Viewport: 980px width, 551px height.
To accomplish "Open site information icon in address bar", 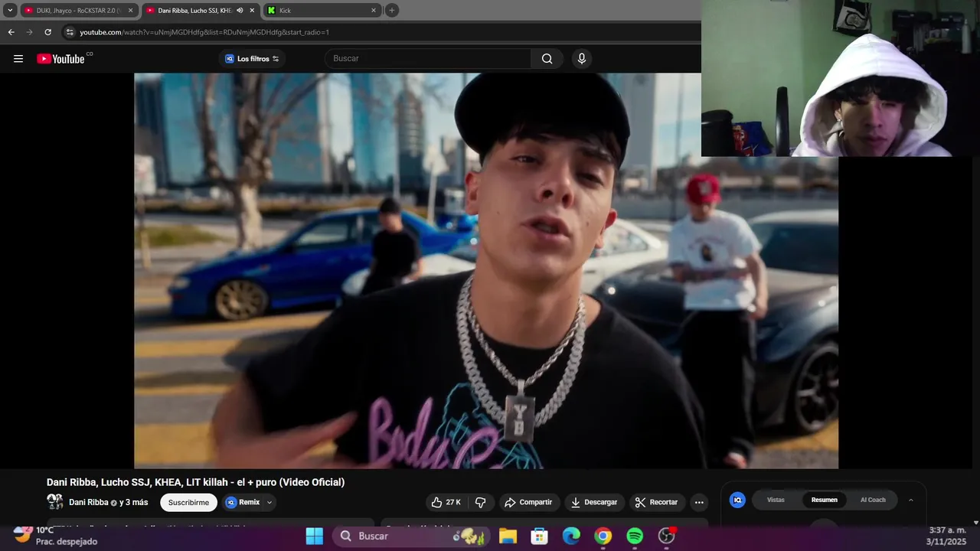I will point(70,32).
